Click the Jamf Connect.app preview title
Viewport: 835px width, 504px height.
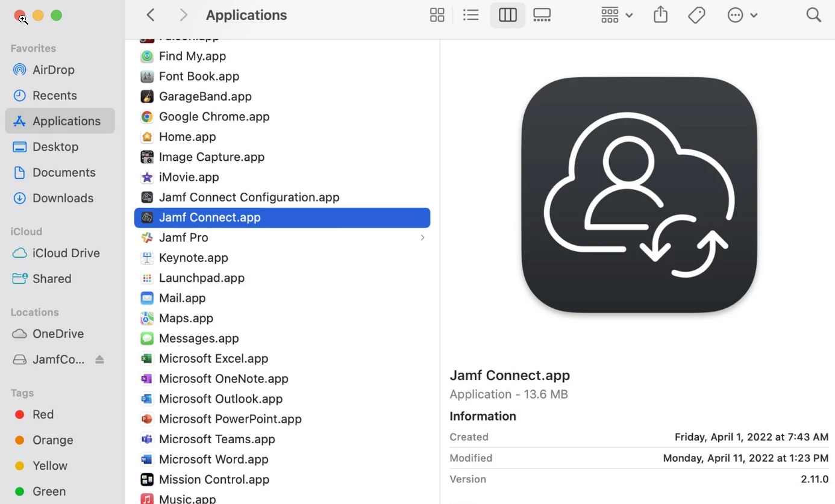click(510, 375)
